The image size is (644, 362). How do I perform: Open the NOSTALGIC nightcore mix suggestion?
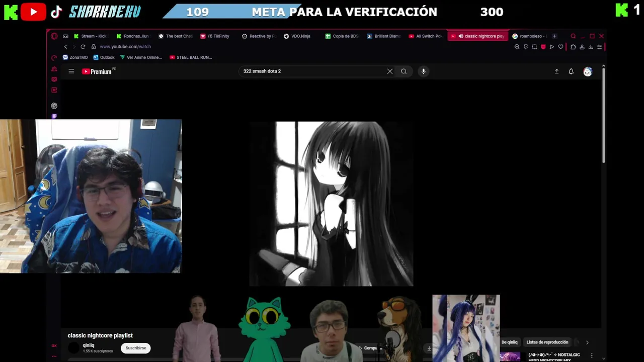[554, 357]
